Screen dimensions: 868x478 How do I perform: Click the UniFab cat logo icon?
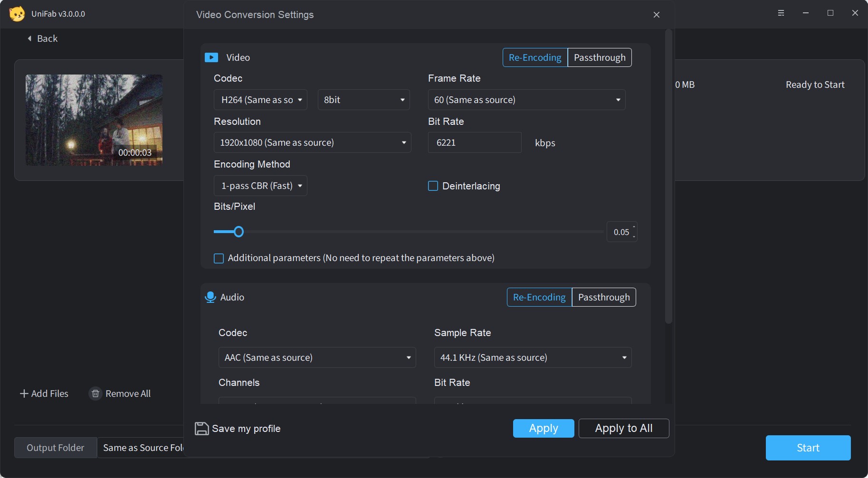click(x=17, y=14)
